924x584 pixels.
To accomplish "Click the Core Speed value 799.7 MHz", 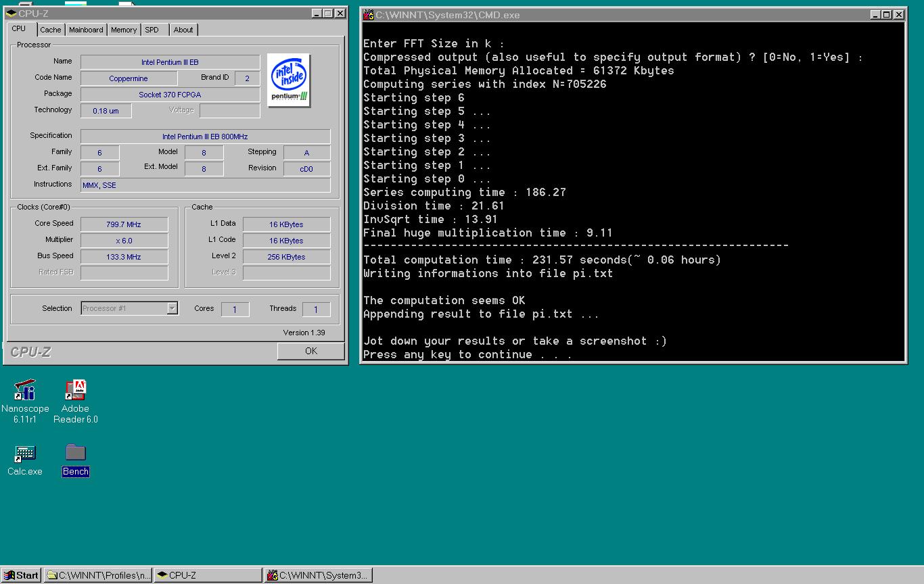I will click(124, 224).
